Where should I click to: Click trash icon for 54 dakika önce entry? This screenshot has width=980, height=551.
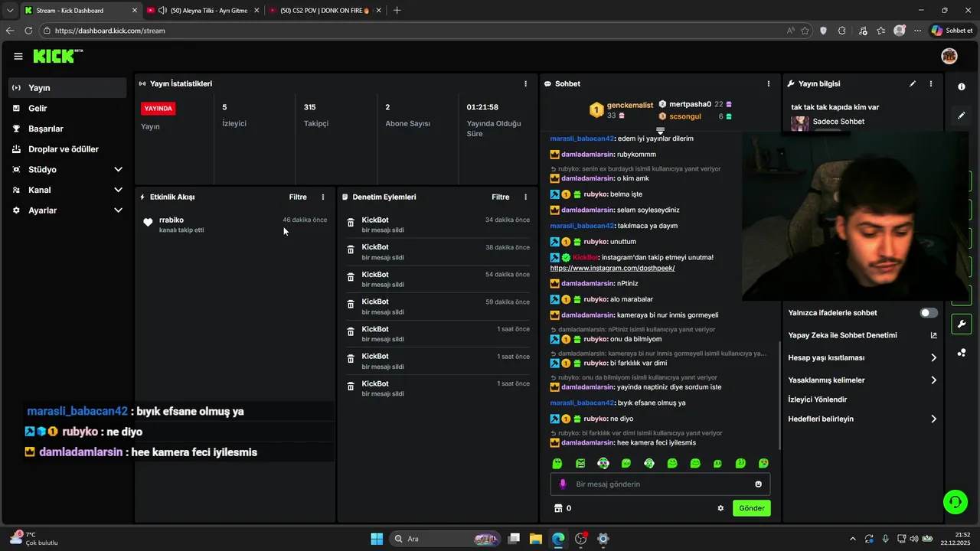click(351, 277)
